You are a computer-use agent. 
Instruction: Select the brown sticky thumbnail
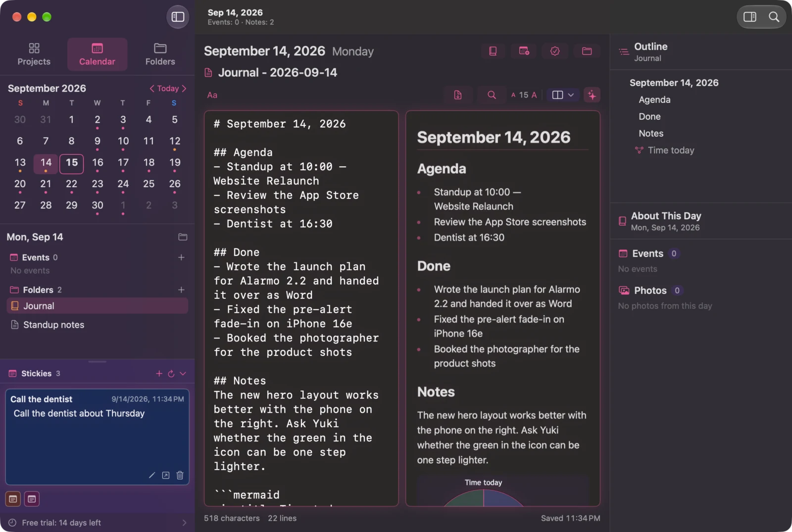13,499
